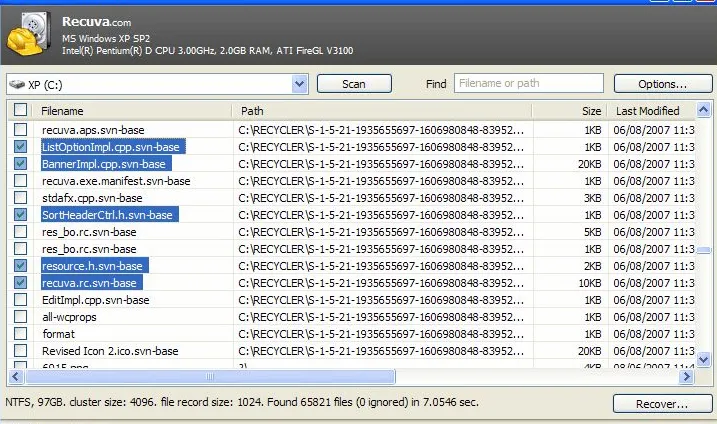Click the MS Windows XP SP2 system info
The width and height of the screenshot is (717, 424).
pyautogui.click(x=106, y=38)
